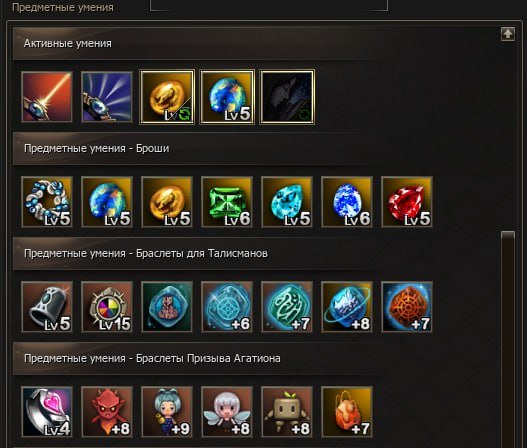This screenshot has width=527, height=448.
Task: Click the green emerald Lv6 brooch skill
Action: 227,202
